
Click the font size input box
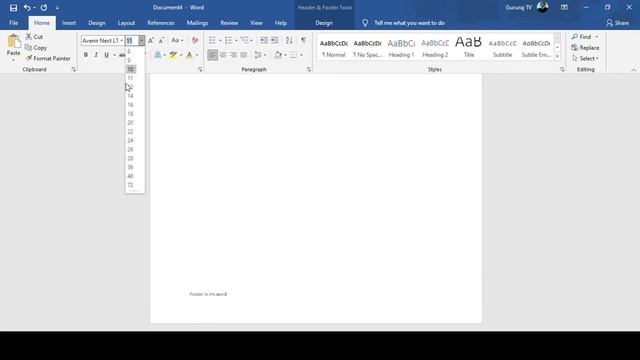point(132,40)
